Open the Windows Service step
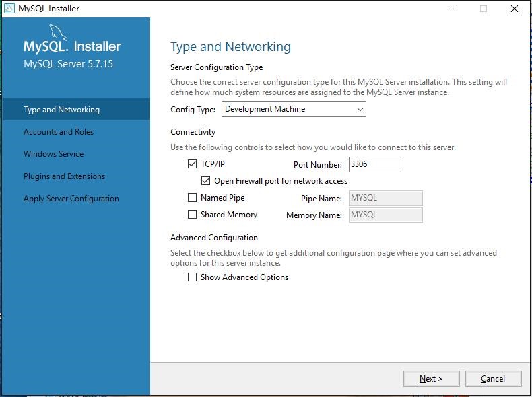532x397 pixels. tap(54, 154)
